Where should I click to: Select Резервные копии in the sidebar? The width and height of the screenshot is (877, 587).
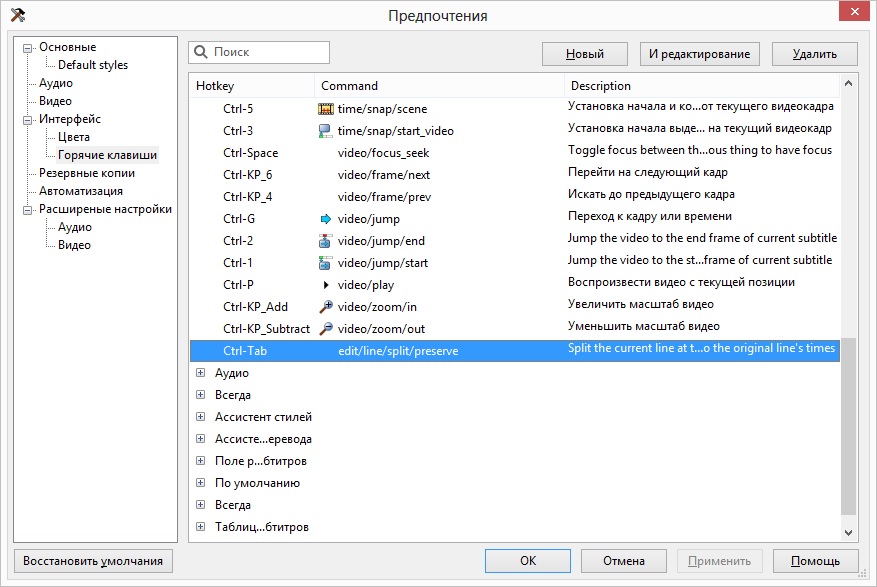(x=87, y=173)
